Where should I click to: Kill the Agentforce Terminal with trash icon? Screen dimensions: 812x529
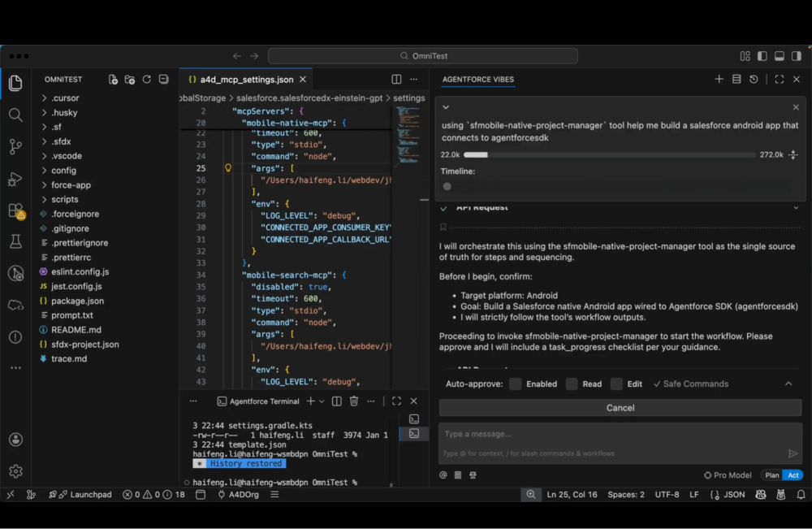click(x=355, y=401)
